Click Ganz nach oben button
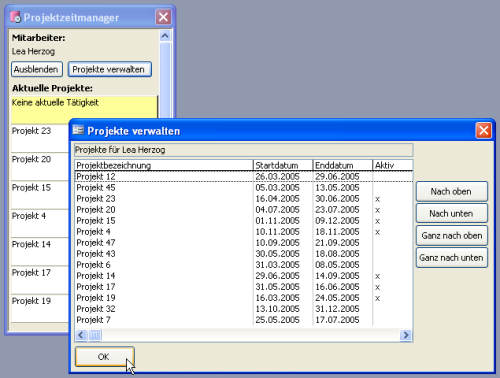 pos(452,235)
